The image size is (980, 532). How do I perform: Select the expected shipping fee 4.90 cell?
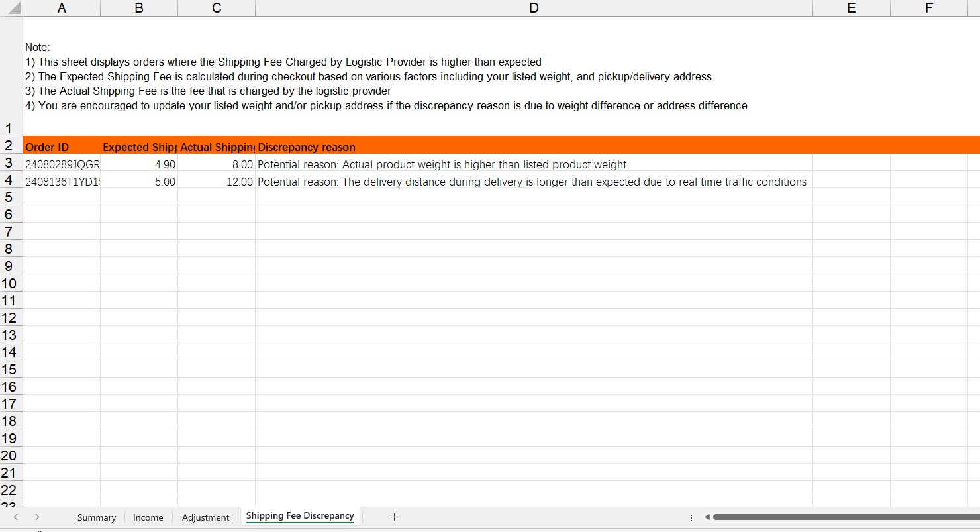pos(139,164)
